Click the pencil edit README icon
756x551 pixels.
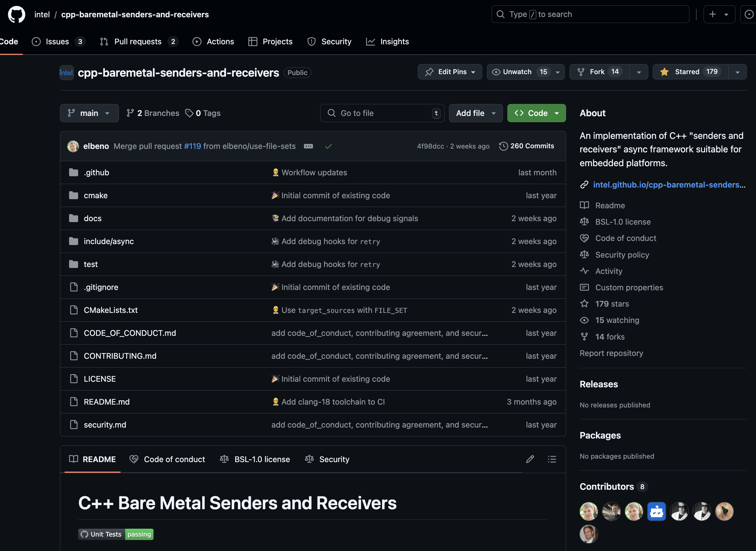click(x=530, y=459)
